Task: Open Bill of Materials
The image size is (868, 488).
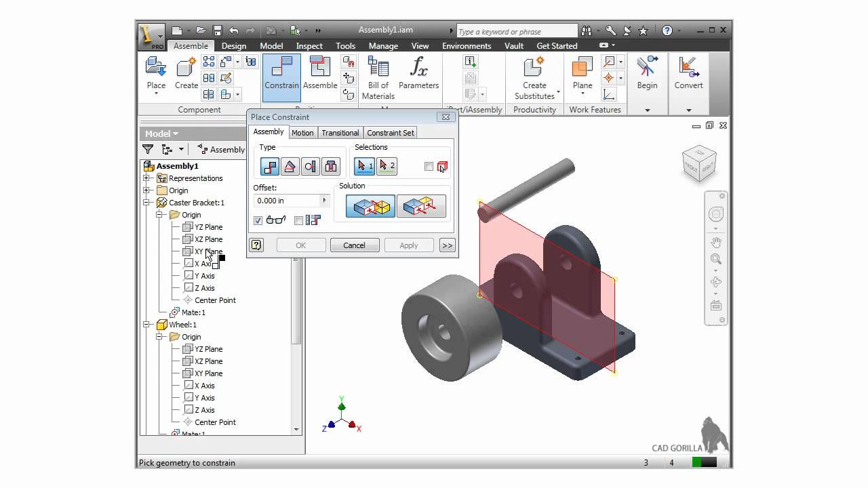Action: [378, 77]
